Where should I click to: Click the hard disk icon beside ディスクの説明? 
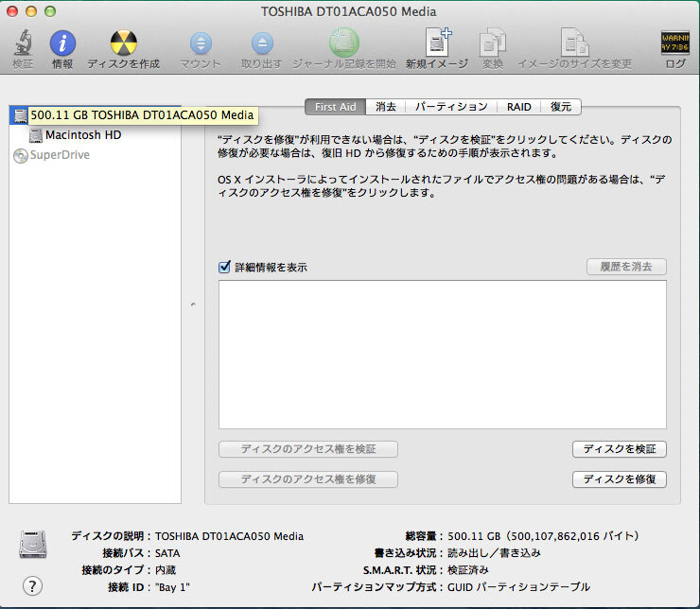(x=33, y=544)
